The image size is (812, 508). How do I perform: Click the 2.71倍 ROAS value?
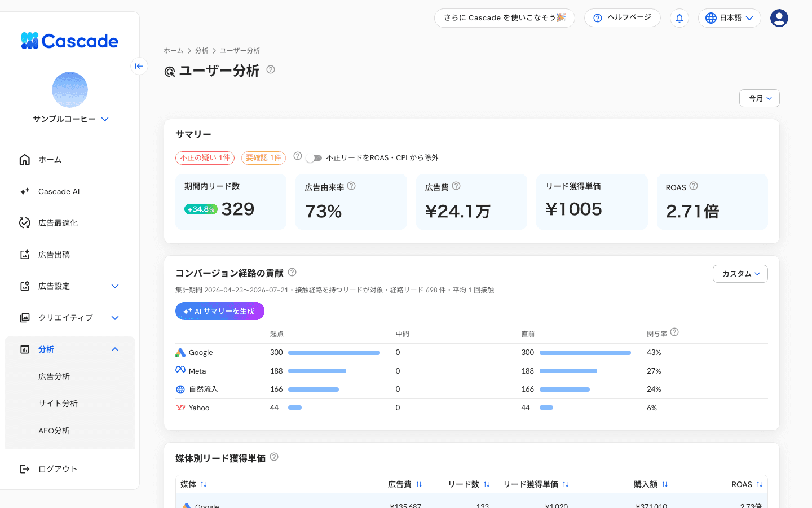coord(692,212)
